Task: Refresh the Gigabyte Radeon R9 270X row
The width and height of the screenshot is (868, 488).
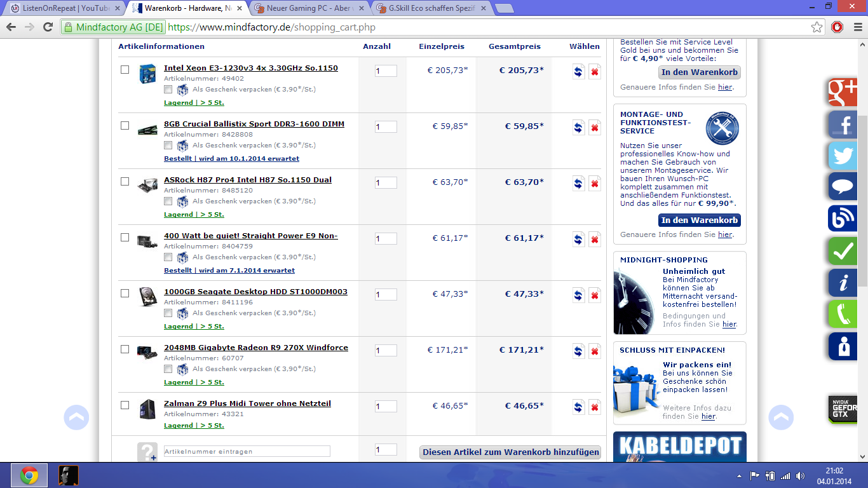Action: [x=578, y=351]
